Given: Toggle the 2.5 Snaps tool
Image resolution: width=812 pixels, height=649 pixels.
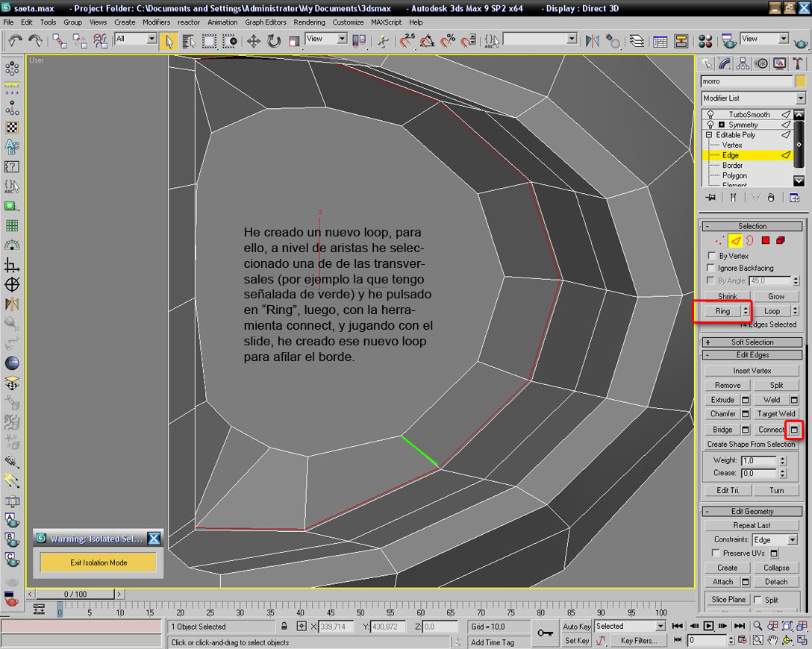Looking at the screenshot, I should [x=407, y=41].
